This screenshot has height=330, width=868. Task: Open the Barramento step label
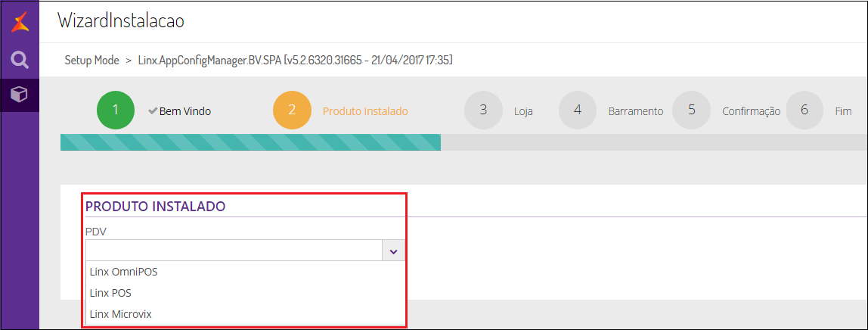click(x=635, y=111)
